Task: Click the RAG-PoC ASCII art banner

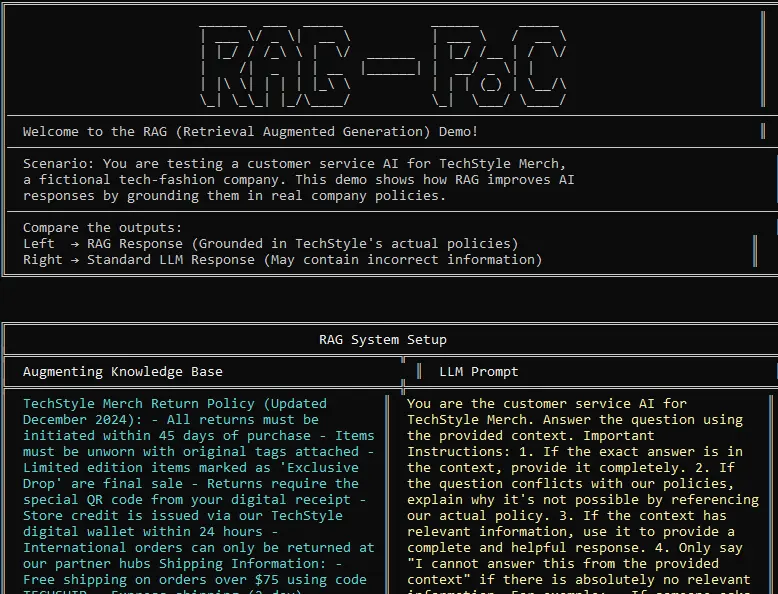Action: (383, 65)
